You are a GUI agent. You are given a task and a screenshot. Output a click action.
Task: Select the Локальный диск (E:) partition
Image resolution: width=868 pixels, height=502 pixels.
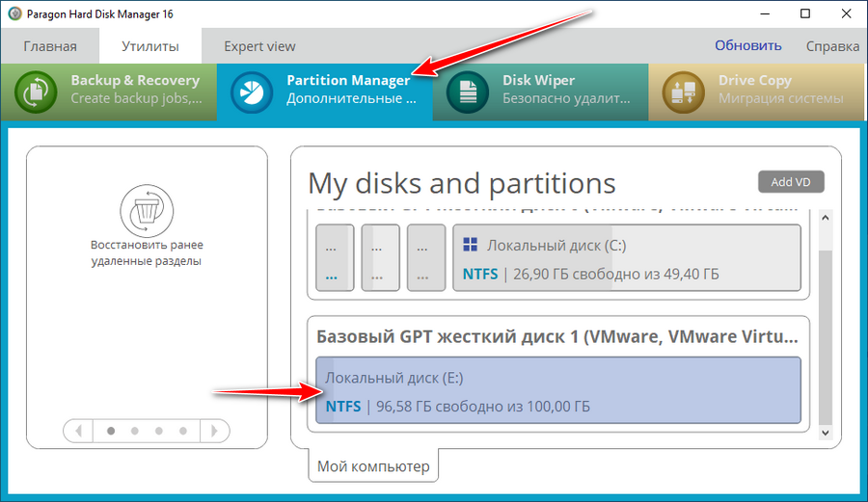558,390
